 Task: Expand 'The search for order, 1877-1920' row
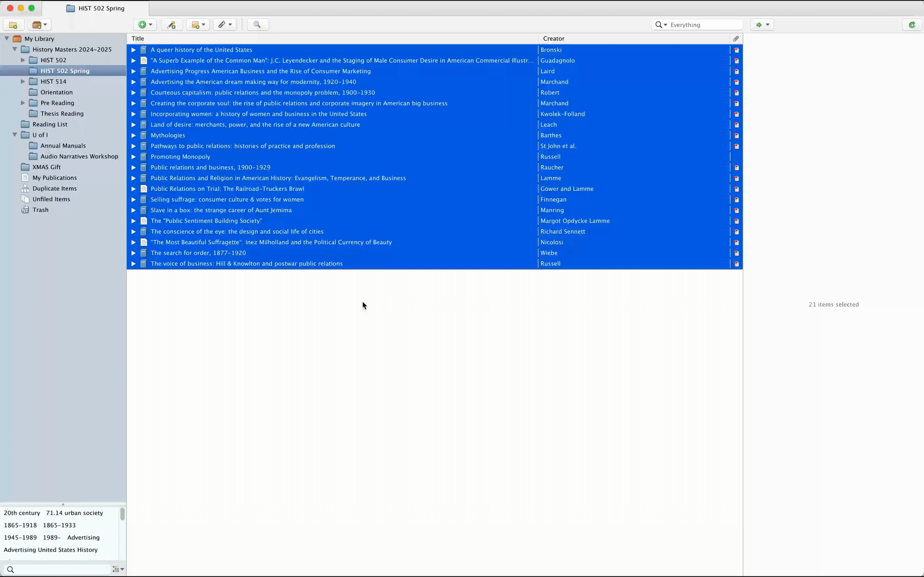coord(134,253)
